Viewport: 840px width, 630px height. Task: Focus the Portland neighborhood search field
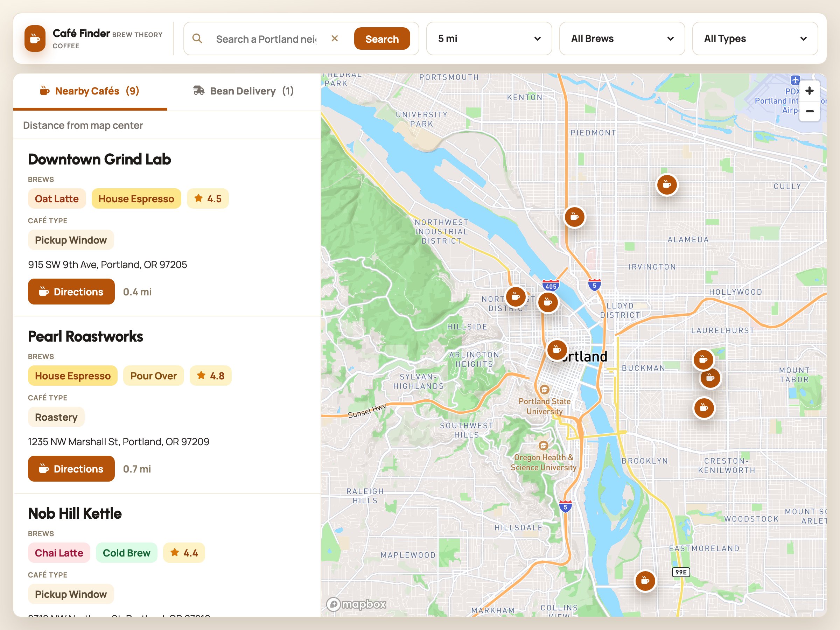coord(266,39)
